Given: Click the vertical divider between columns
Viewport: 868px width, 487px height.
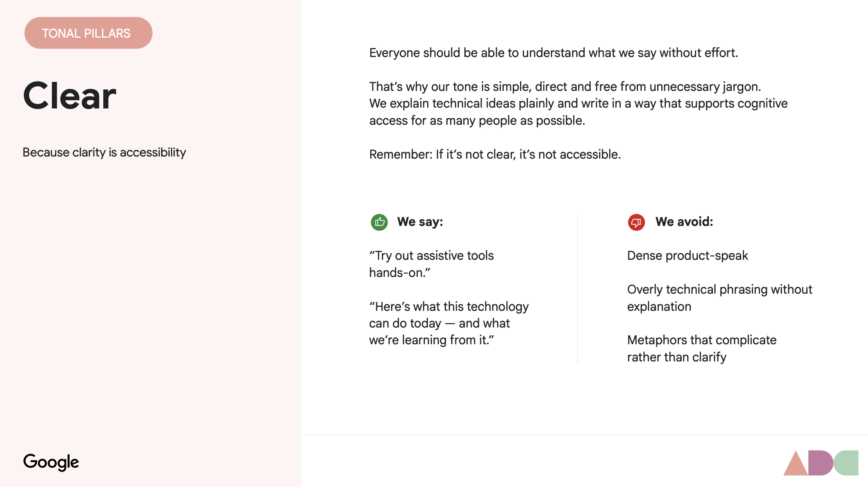Looking at the screenshot, I should pos(578,289).
